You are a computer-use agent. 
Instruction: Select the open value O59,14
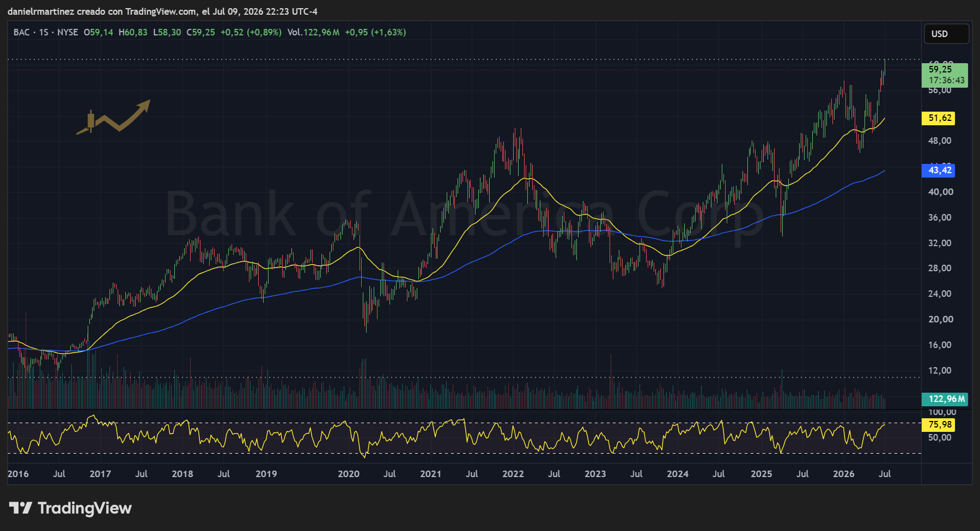point(99,32)
